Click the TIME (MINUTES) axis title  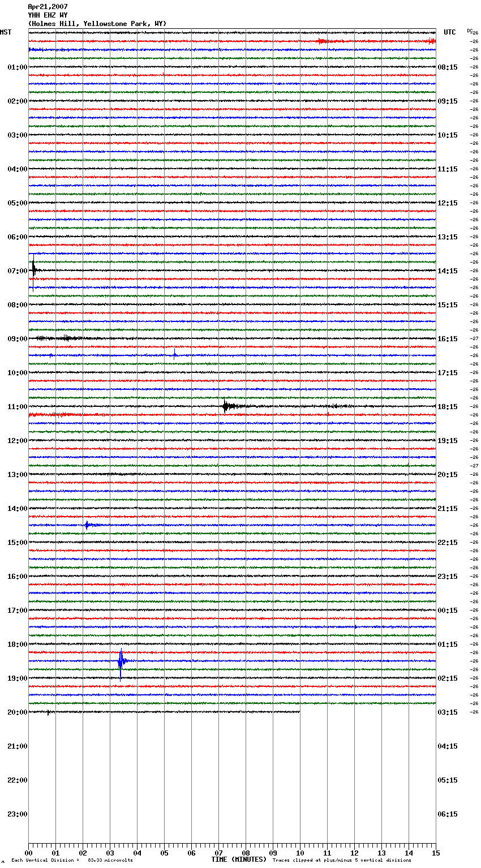pyautogui.click(x=239, y=860)
